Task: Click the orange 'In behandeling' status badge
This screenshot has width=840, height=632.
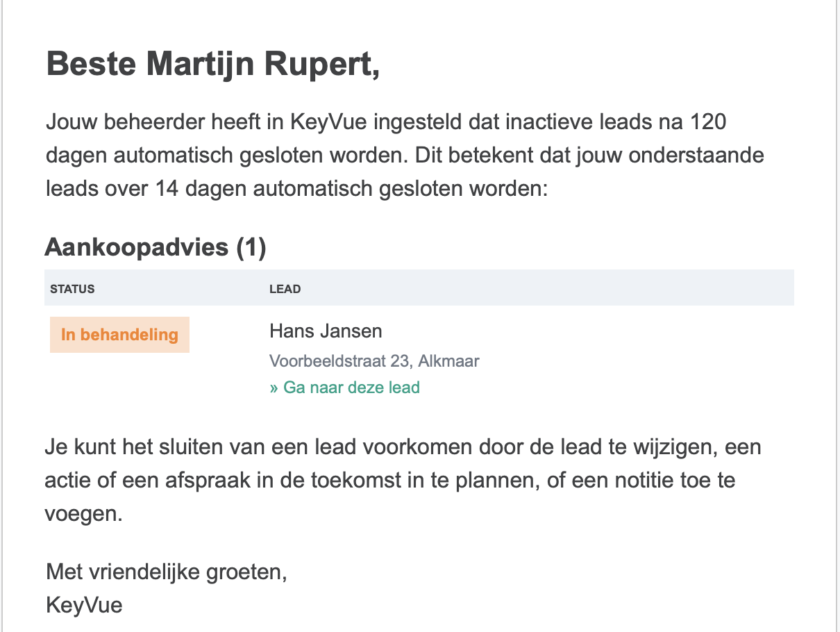Action: pyautogui.click(x=119, y=335)
